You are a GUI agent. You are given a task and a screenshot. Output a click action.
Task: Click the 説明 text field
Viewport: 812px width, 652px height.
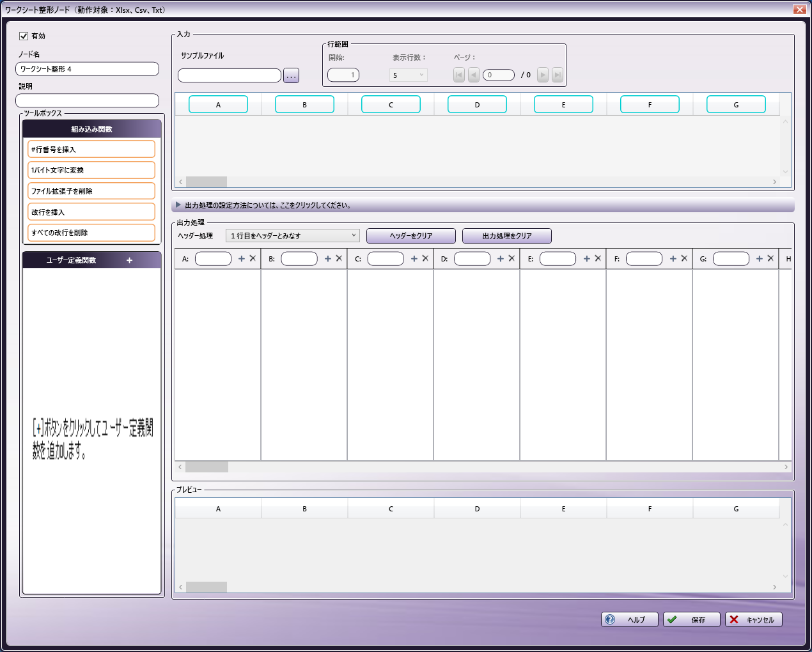(87, 100)
